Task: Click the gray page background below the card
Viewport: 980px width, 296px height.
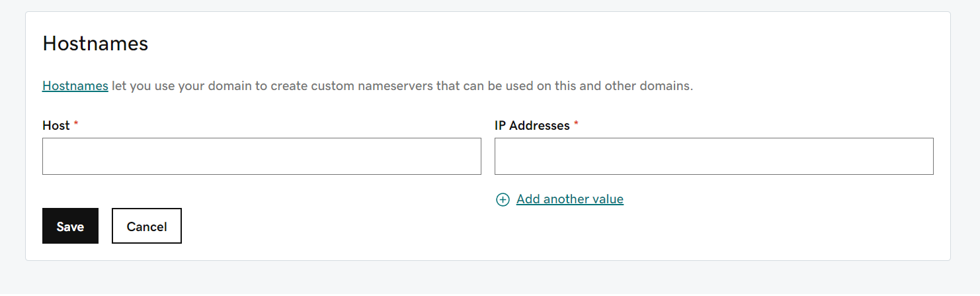Action: point(489,278)
